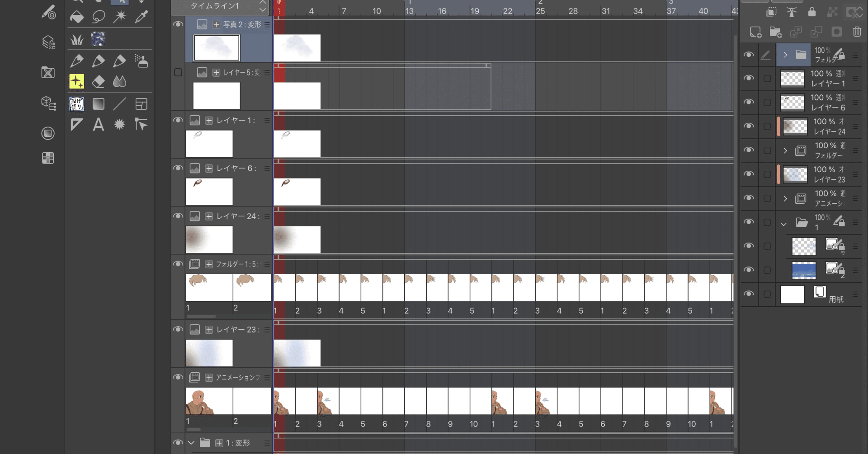The image size is (868, 454).
Task: Open the 3D object hierarchy palette icon
Action: pos(48,103)
